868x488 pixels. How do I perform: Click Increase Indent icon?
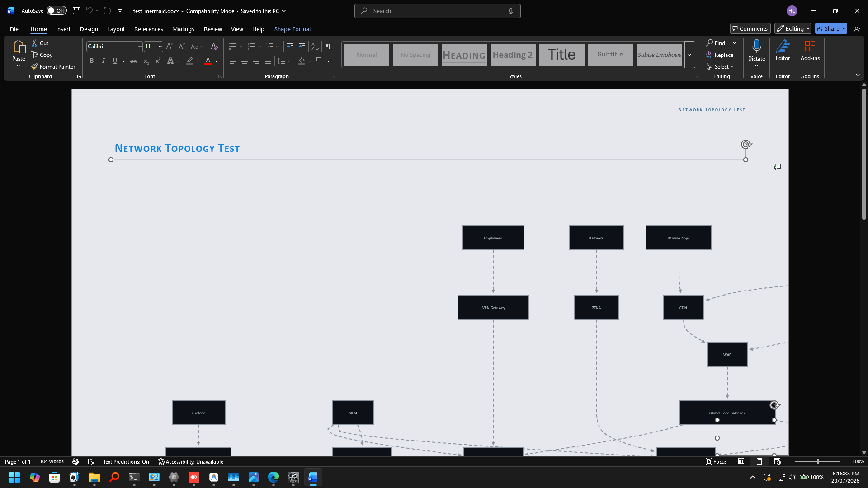click(x=302, y=47)
